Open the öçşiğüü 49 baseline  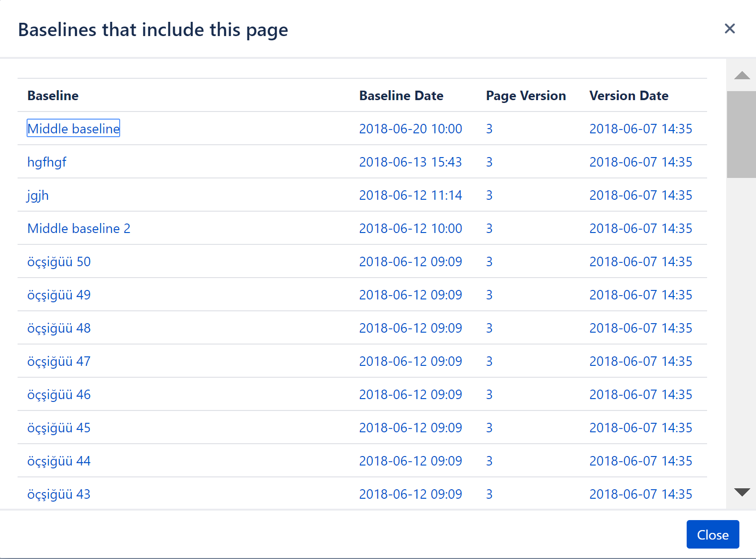click(59, 295)
